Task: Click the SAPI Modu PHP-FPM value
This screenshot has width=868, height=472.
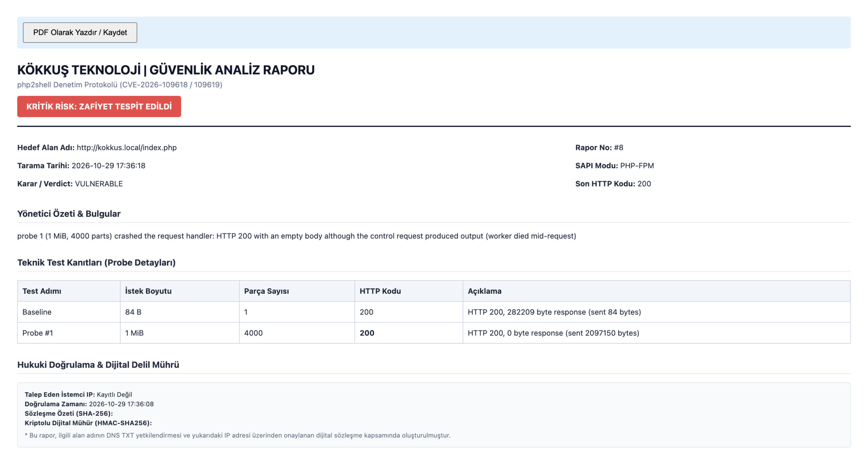Action: tap(637, 165)
